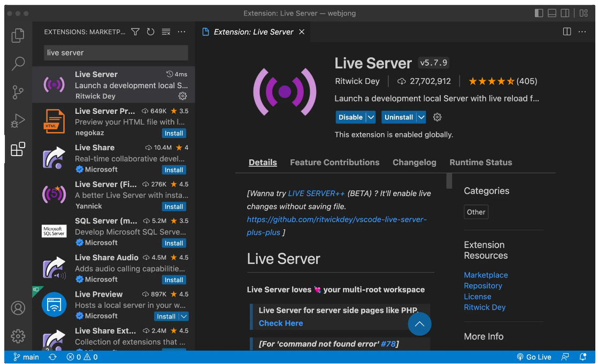Open the LIVE SERVER++ link
Image resolution: width=598 pixels, height=364 pixels.
click(316, 193)
